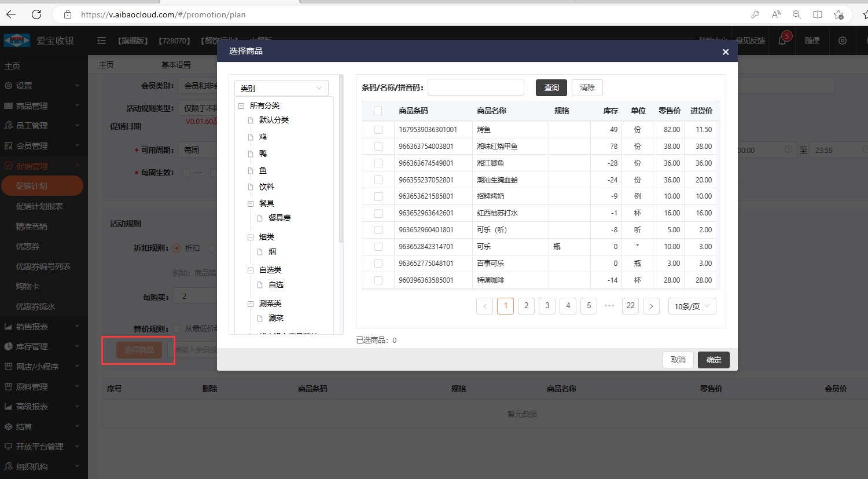Click the browser refresh icon
The height and width of the screenshot is (479, 868).
click(x=36, y=14)
